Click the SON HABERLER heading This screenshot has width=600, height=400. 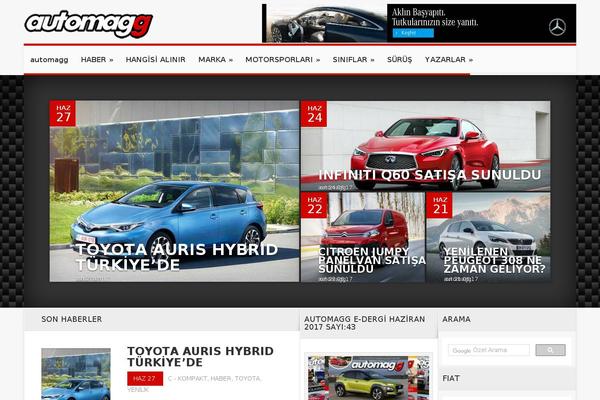[72, 319]
